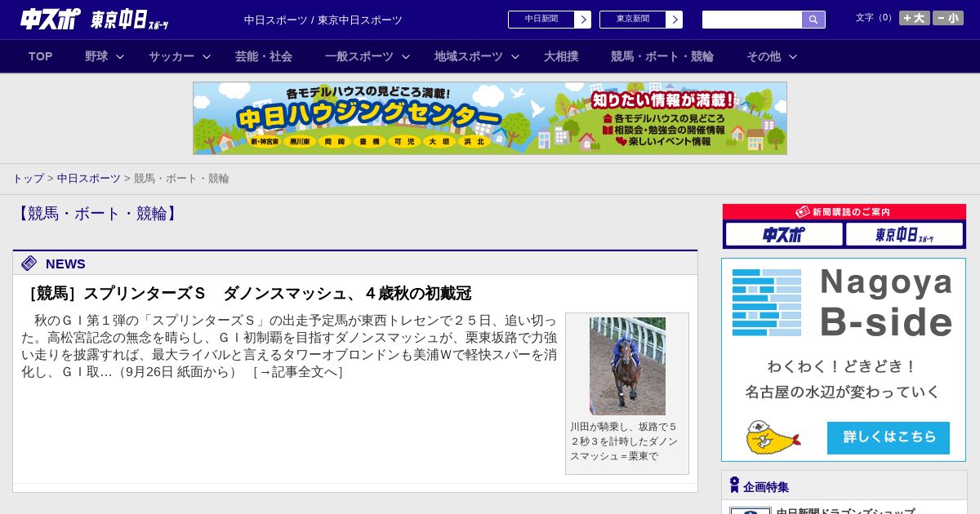Image resolution: width=980 pixels, height=514 pixels.
Task: Click the 中日ハウジングセンター banner ad
Action: 490,118
